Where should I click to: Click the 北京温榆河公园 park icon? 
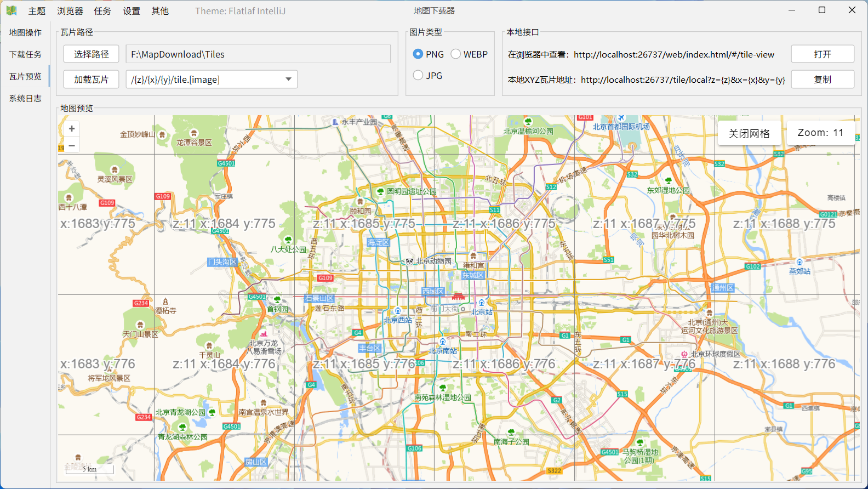pyautogui.click(x=528, y=122)
